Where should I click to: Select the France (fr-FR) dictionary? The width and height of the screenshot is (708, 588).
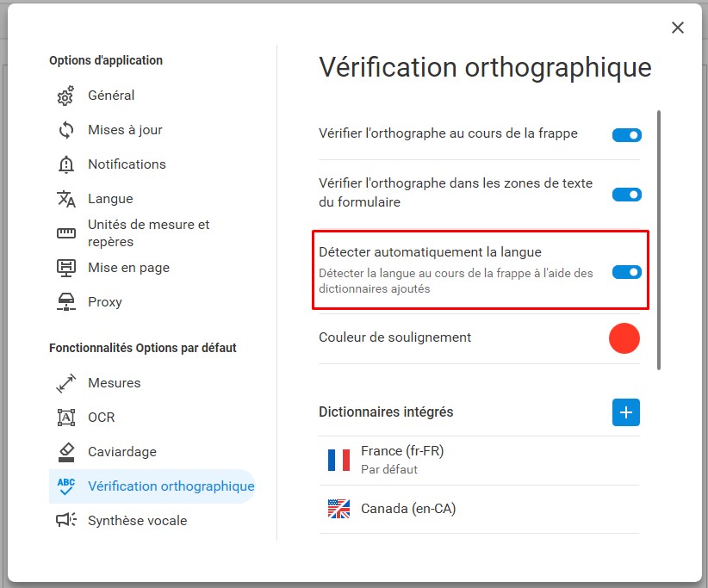(479, 461)
